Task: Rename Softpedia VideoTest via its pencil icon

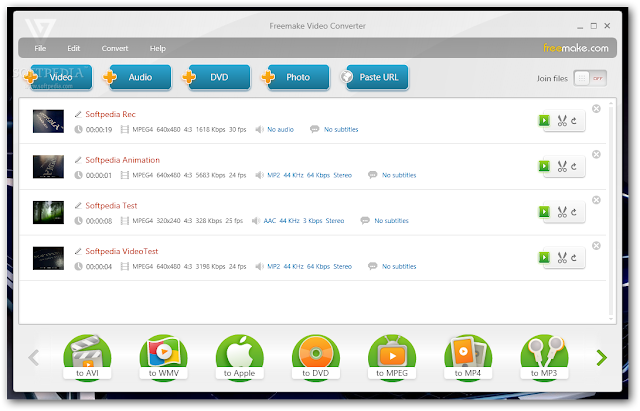Action: [x=78, y=251]
